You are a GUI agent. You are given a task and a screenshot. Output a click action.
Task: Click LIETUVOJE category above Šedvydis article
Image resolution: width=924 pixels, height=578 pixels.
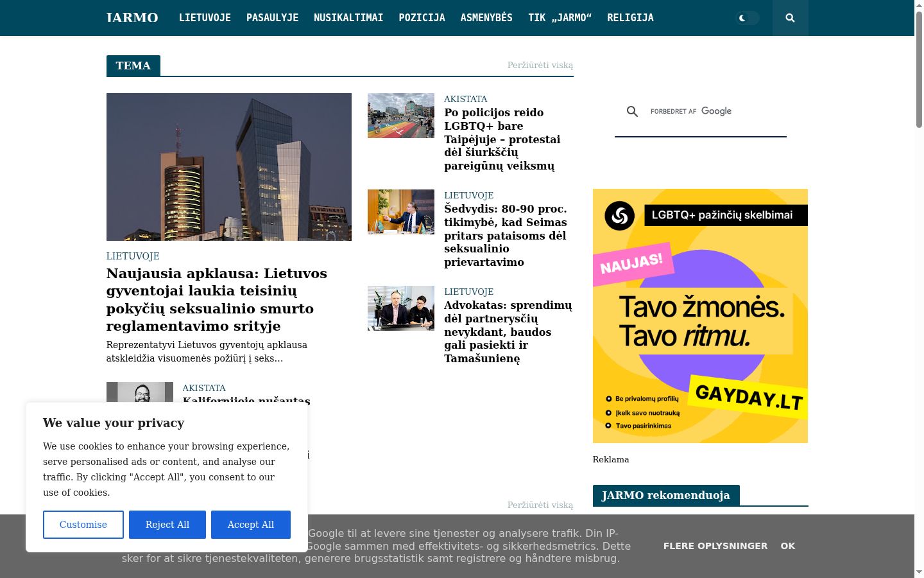pos(469,195)
